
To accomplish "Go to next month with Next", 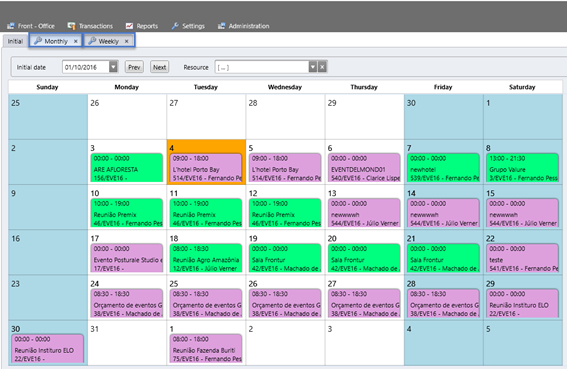I will (x=159, y=67).
